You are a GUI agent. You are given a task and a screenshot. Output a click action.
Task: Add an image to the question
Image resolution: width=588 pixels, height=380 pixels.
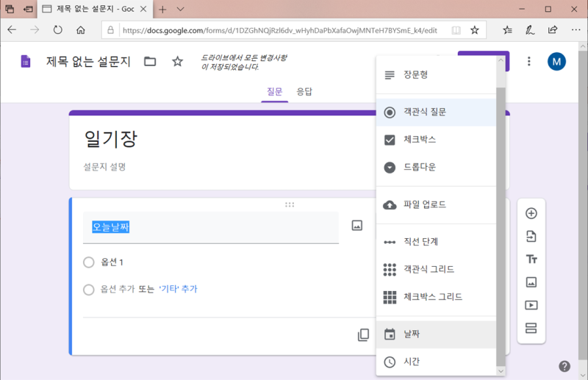click(x=357, y=226)
